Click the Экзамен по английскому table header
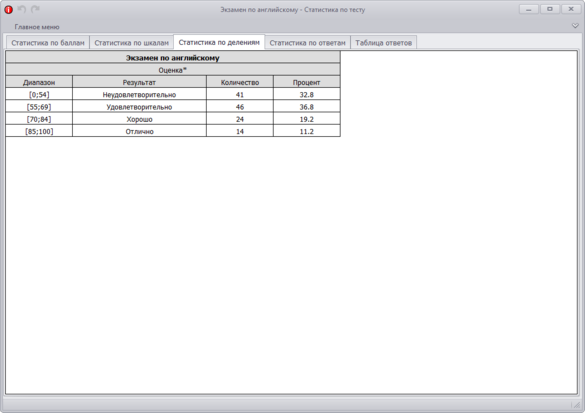The width and height of the screenshot is (585, 413). click(173, 57)
